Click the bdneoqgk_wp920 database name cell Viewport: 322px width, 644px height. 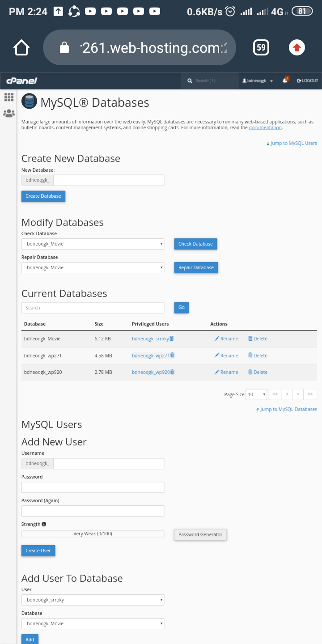point(43,372)
